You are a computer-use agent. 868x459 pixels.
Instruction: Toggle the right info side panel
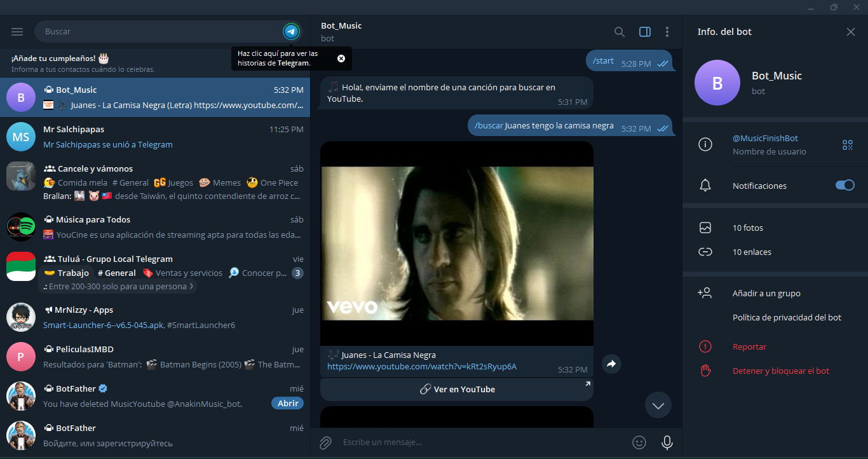tap(644, 32)
